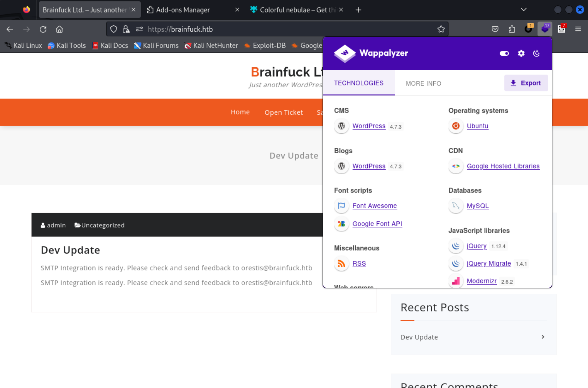Click the Google Font API icon
Image resolution: width=588 pixels, height=388 pixels.
pyautogui.click(x=341, y=224)
